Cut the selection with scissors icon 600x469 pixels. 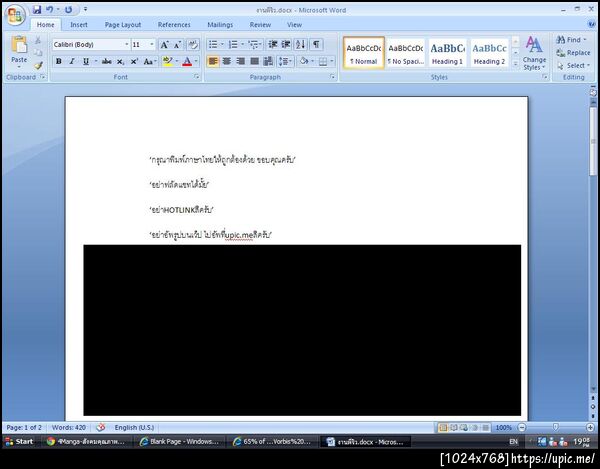point(38,40)
